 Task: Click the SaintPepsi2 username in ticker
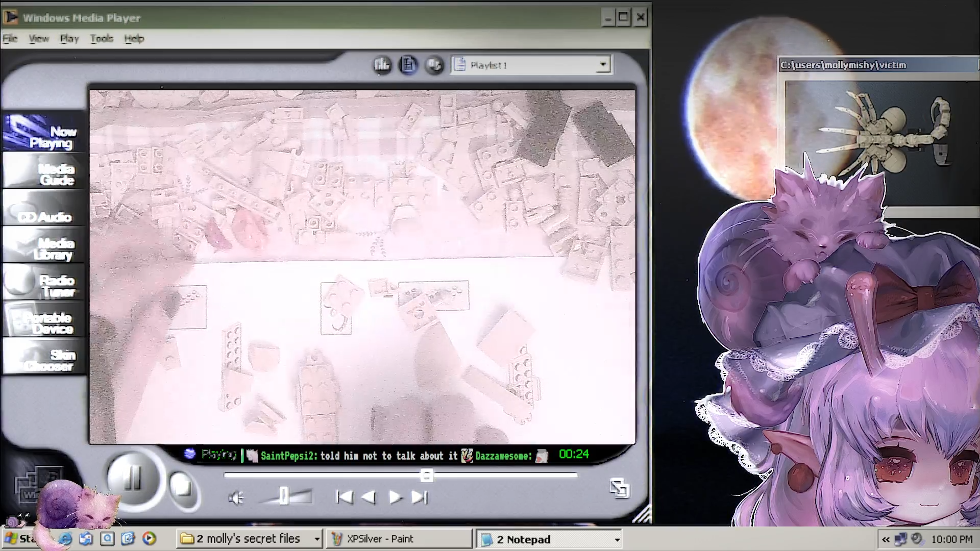coord(288,456)
